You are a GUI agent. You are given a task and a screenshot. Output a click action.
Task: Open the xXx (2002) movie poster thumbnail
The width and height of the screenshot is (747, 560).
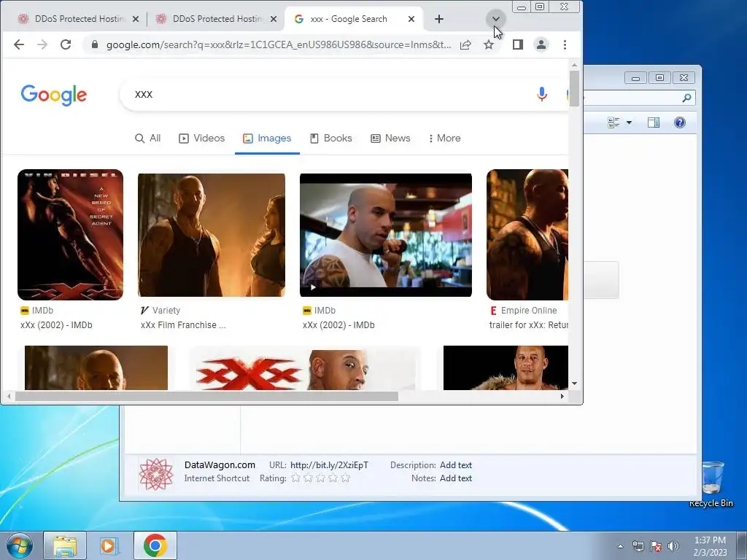click(x=71, y=235)
